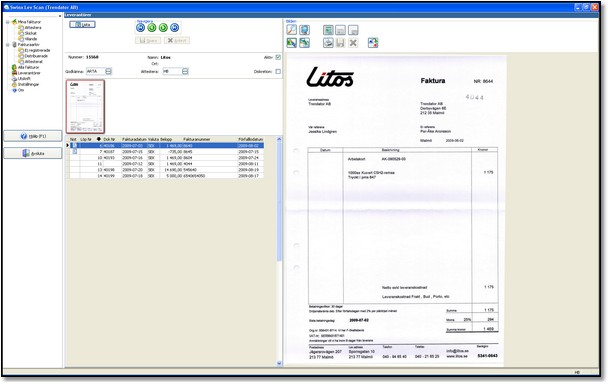Click the gray X delete icon in image toolbar
This screenshot has width=608, height=384.
[x=353, y=43]
